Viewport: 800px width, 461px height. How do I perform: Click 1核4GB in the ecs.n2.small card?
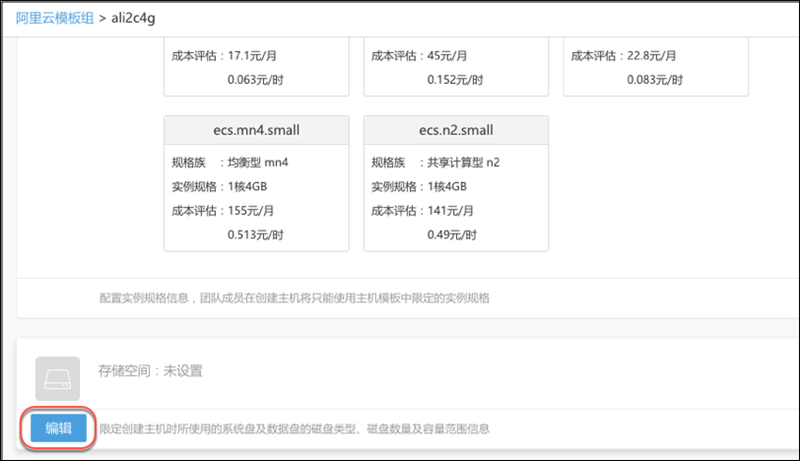point(446,187)
